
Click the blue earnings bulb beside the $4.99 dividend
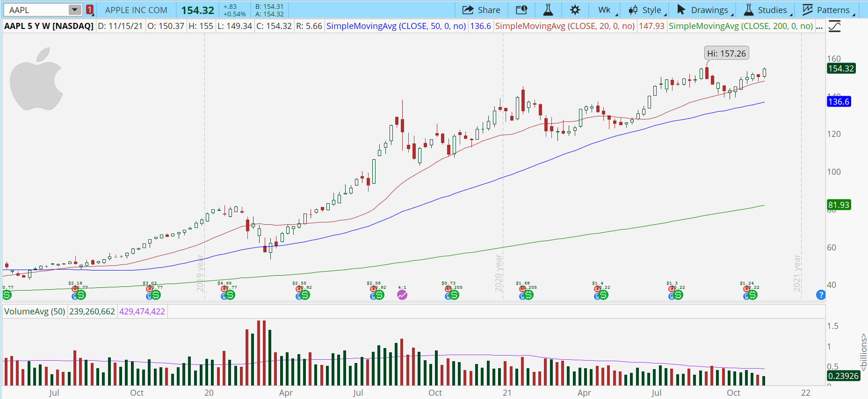(x=224, y=296)
